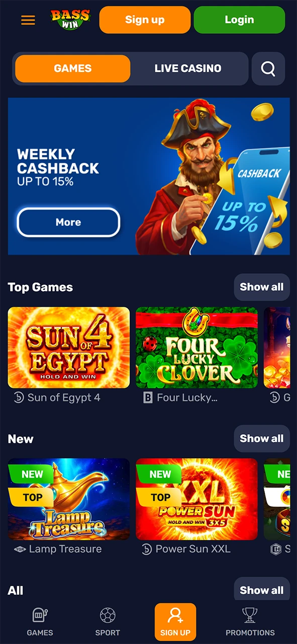Click provider icon beside Sun of Egypt 4

(19, 398)
